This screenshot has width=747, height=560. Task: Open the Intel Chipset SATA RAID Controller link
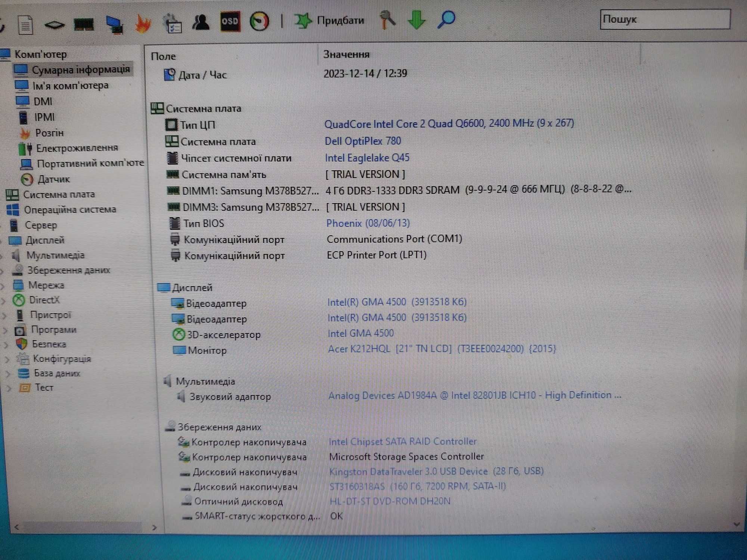point(403,442)
